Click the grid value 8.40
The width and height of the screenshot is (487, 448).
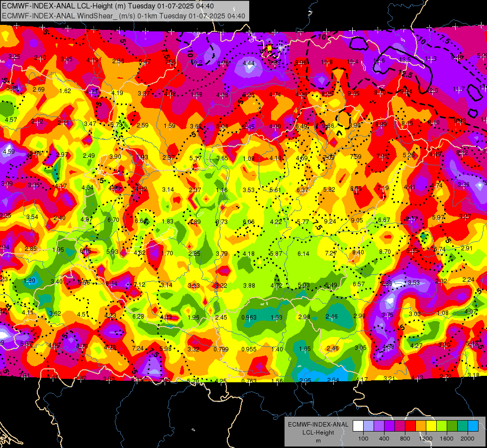tap(358, 252)
